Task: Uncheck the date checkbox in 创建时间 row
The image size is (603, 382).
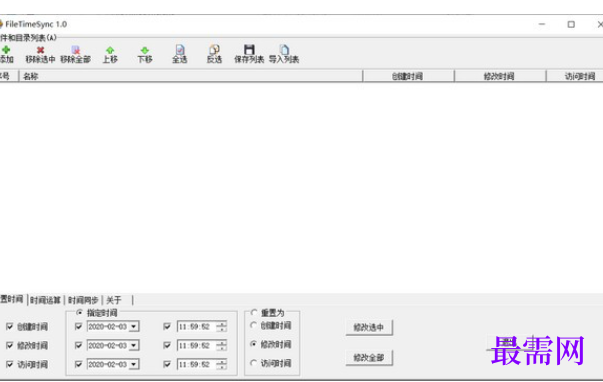Action: pyautogui.click(x=78, y=326)
